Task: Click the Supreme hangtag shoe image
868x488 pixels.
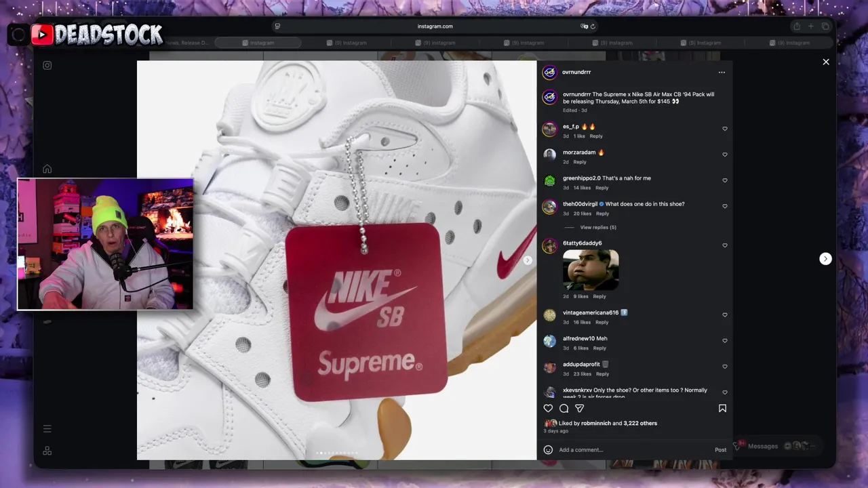Action: tap(336, 260)
